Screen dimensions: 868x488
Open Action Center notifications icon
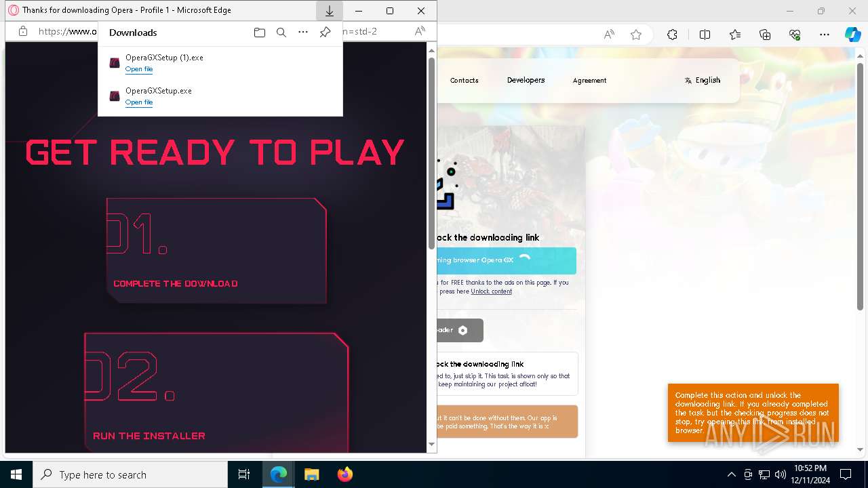(846, 474)
